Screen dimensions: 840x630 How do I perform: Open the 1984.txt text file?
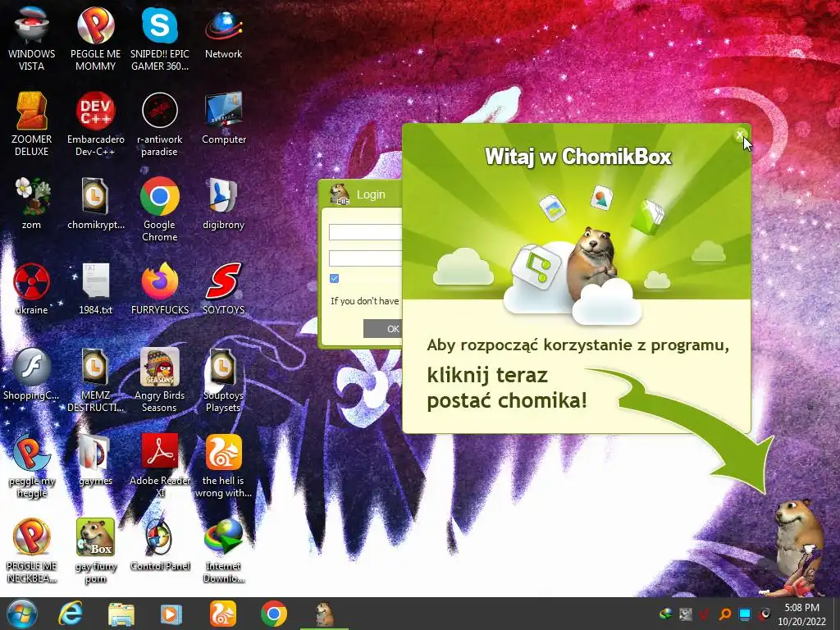(95, 281)
